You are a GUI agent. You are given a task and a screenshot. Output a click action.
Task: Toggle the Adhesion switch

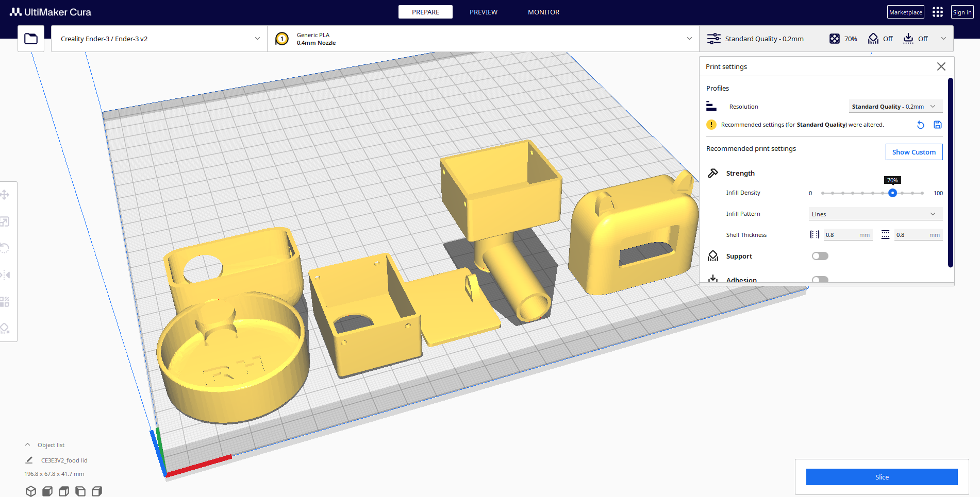click(820, 280)
